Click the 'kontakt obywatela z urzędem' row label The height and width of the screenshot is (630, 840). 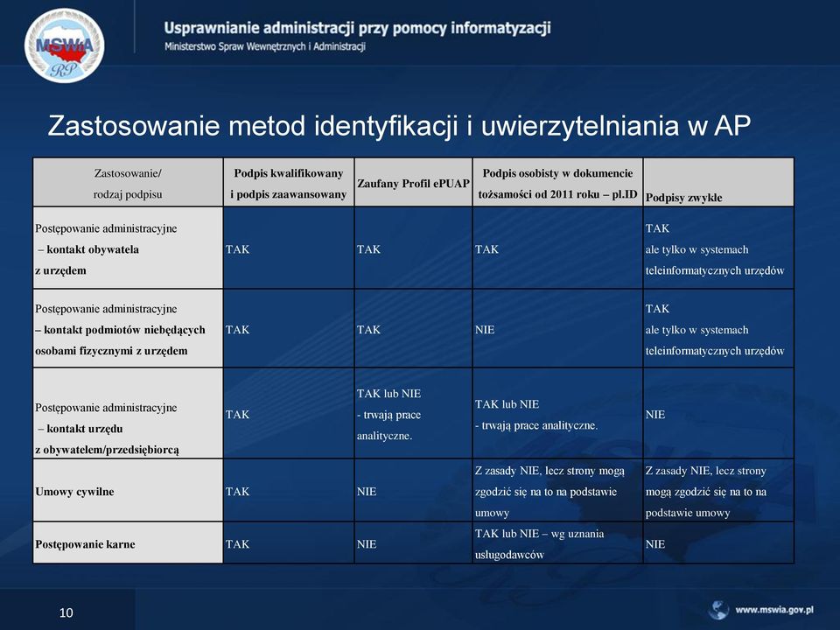point(128,248)
